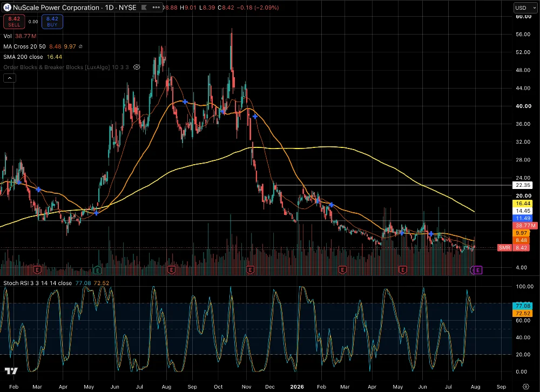The width and height of the screenshot is (540, 392).
Task: Click the Oct label on the time axis
Action: pos(218,387)
